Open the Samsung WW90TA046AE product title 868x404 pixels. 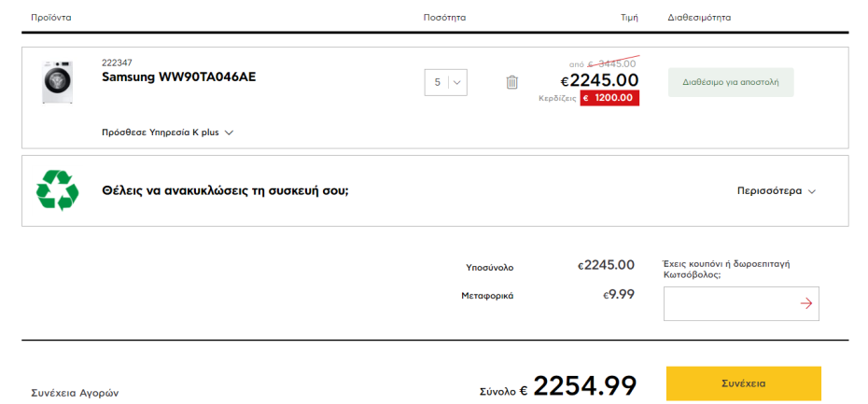pyautogui.click(x=178, y=77)
